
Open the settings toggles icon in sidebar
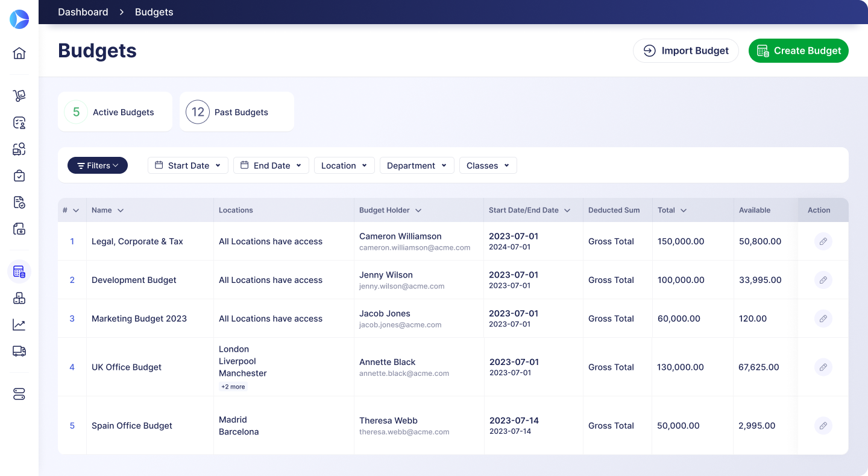[x=19, y=394]
